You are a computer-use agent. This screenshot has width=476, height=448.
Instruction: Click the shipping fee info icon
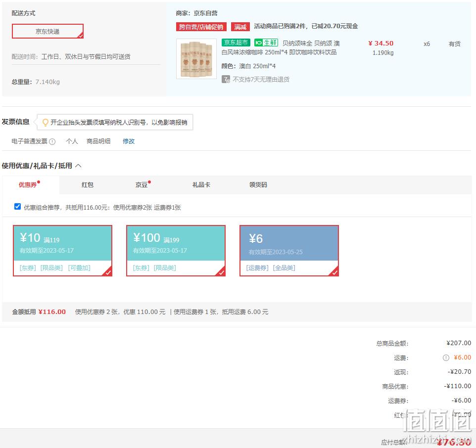click(446, 358)
